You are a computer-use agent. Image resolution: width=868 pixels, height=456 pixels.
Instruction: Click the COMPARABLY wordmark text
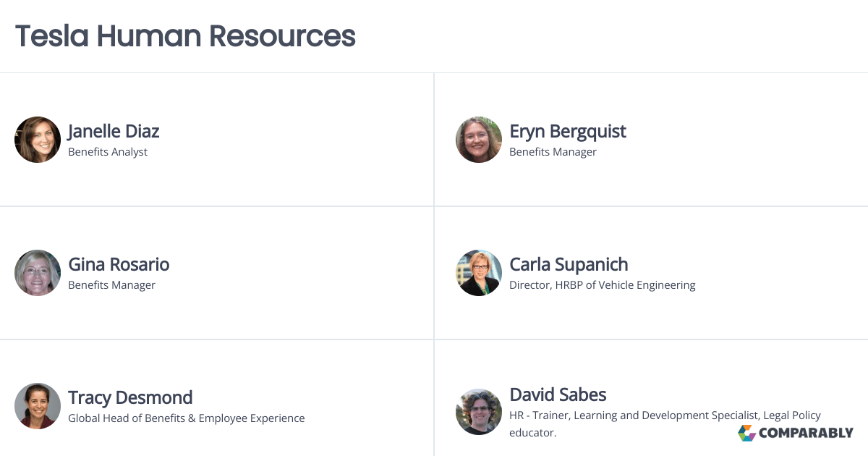806,433
